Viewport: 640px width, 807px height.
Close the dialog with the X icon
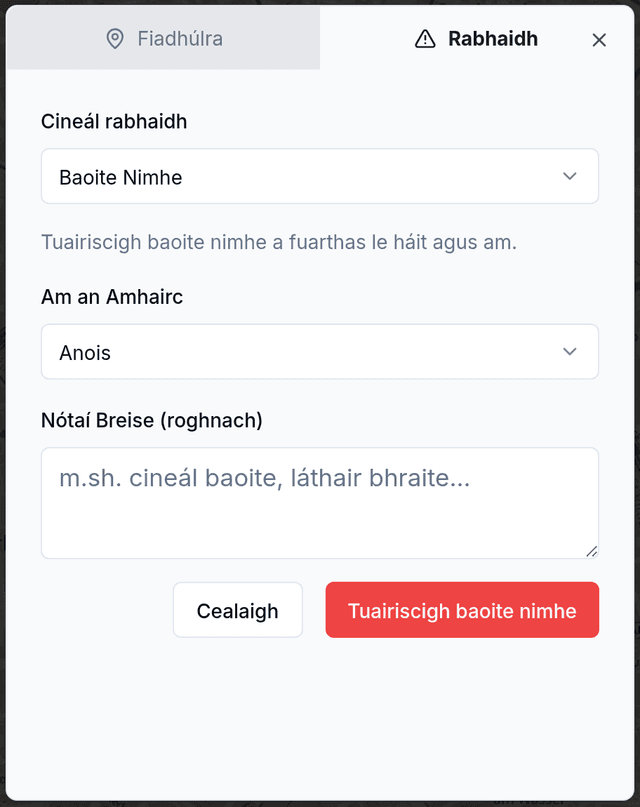point(599,40)
